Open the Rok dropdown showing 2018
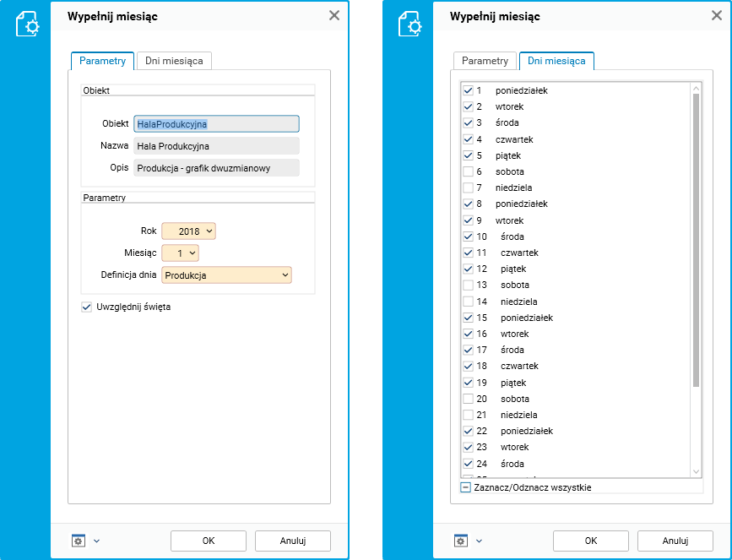The image size is (732, 560). pyautogui.click(x=188, y=231)
